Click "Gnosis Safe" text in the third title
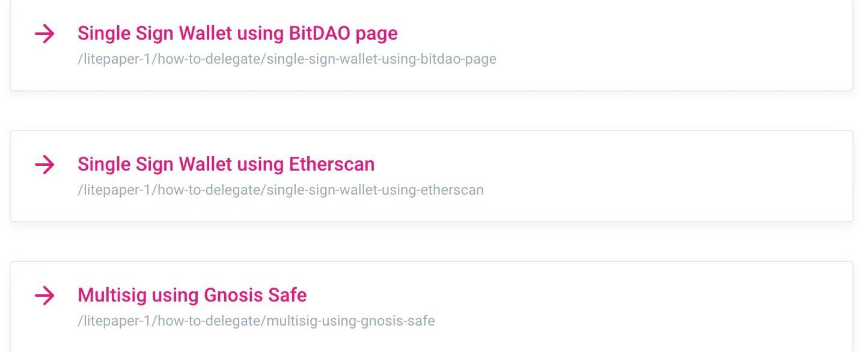 (255, 295)
